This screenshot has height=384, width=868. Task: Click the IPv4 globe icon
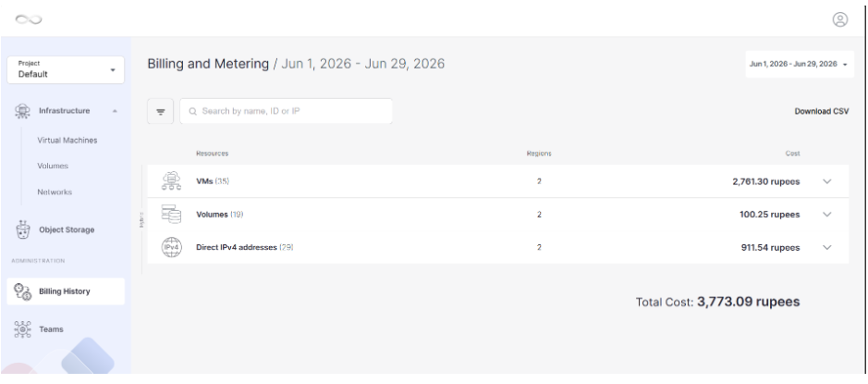[x=171, y=247]
